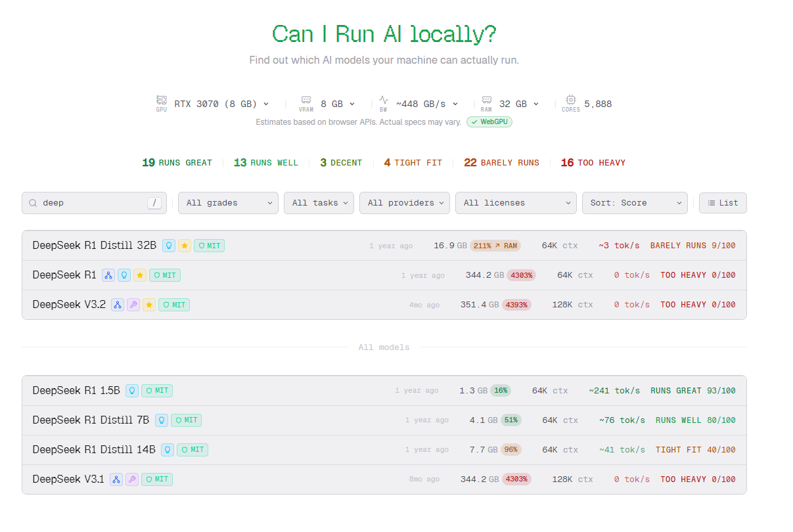The image size is (793, 532).
Task: Open the All providers filter dropdown
Action: click(x=404, y=203)
